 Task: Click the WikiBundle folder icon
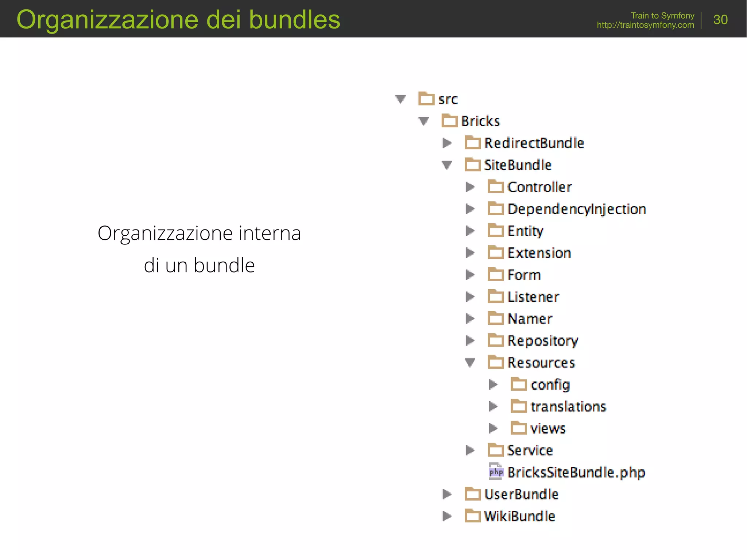(x=473, y=515)
